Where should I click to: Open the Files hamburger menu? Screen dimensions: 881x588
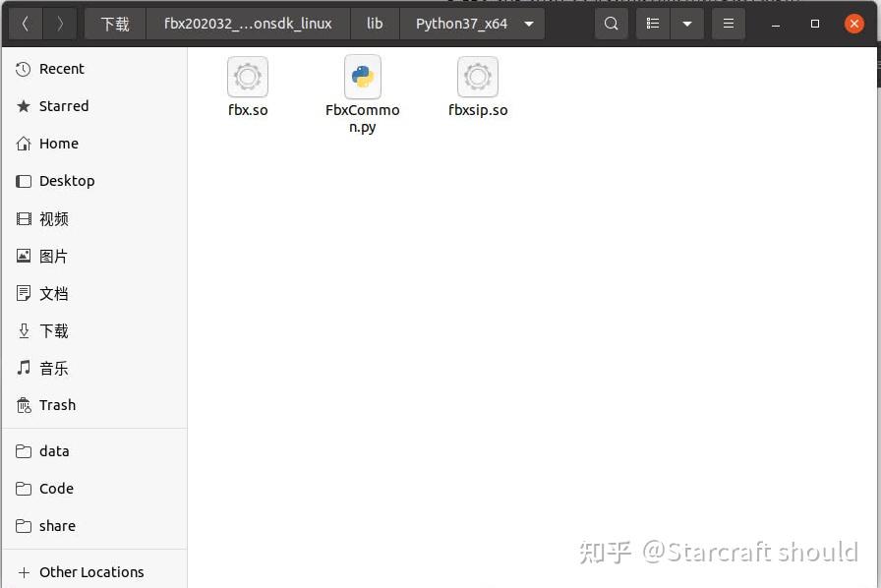pos(728,23)
